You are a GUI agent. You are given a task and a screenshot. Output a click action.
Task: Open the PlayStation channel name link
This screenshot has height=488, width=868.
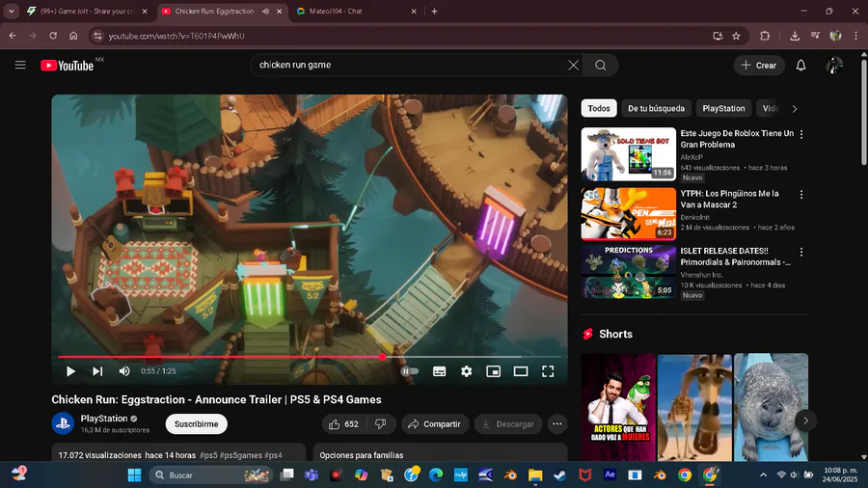point(104,419)
